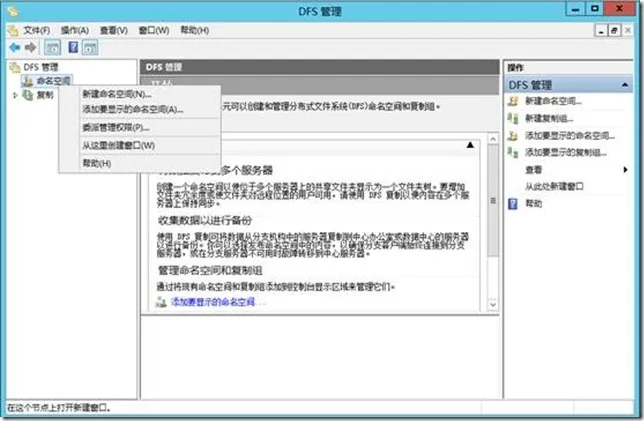The height and width of the screenshot is (421, 644).
Task: Click the icon beside the 添加要显示的命名空间 link
Action: pos(161,302)
